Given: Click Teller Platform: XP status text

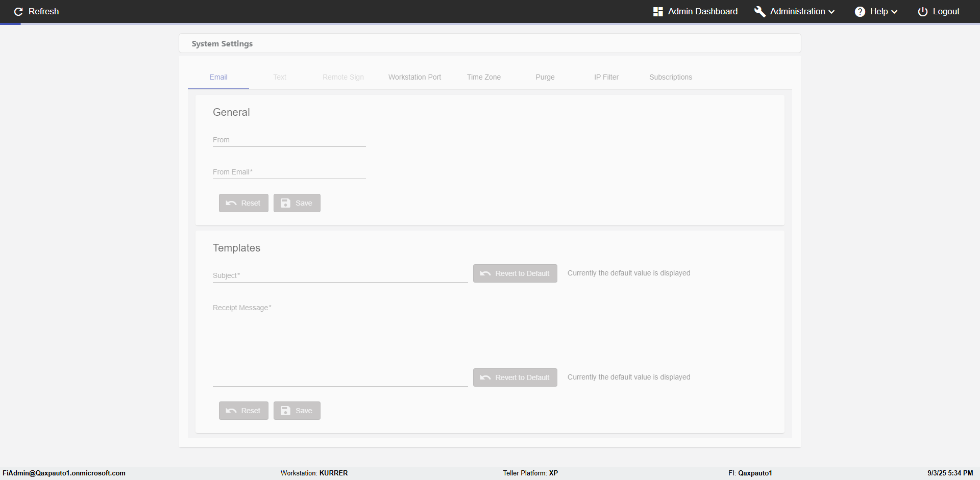Looking at the screenshot, I should pos(531,473).
